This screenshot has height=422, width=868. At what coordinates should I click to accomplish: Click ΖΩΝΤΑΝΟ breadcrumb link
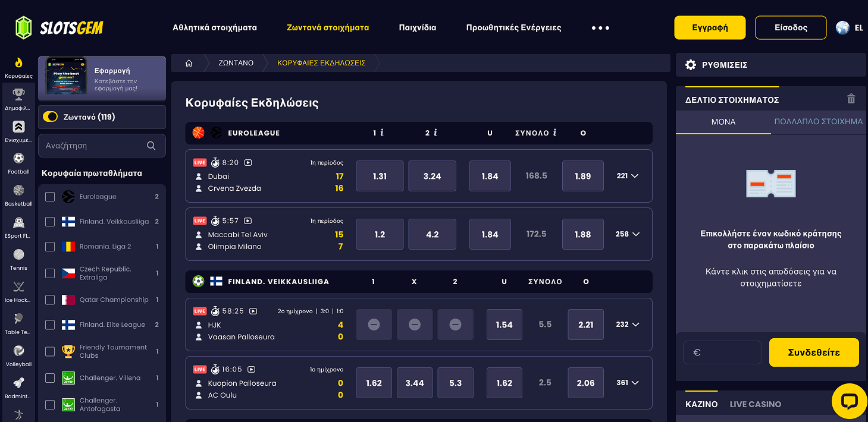(x=236, y=63)
